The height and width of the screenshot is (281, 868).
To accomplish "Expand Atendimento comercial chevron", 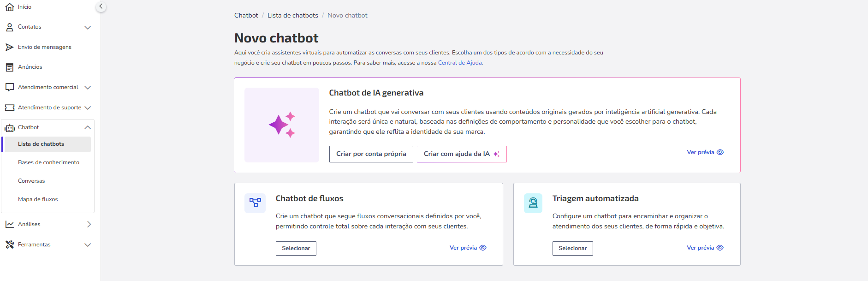I will [88, 88].
